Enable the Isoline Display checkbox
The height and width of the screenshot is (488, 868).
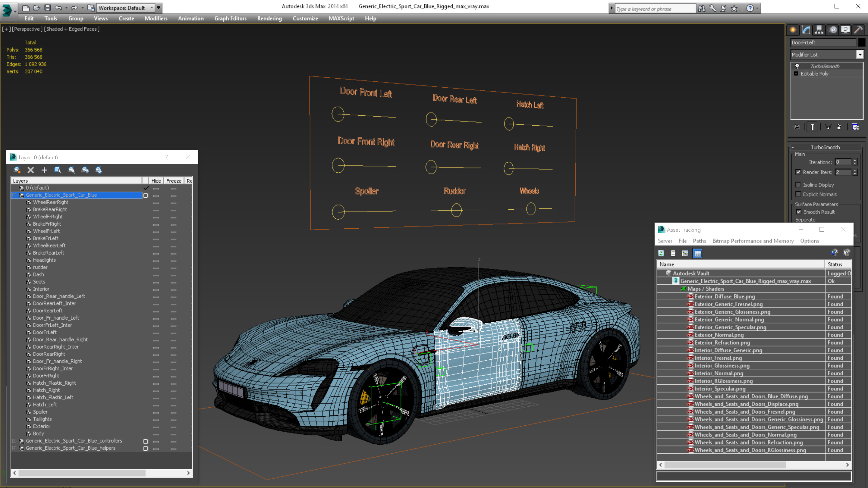pyautogui.click(x=798, y=185)
